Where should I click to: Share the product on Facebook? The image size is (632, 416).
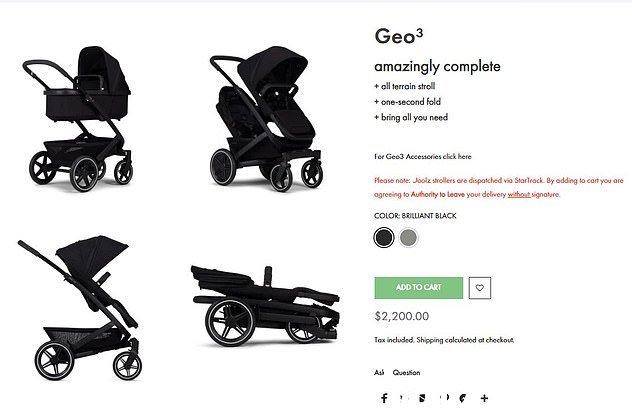384,398
